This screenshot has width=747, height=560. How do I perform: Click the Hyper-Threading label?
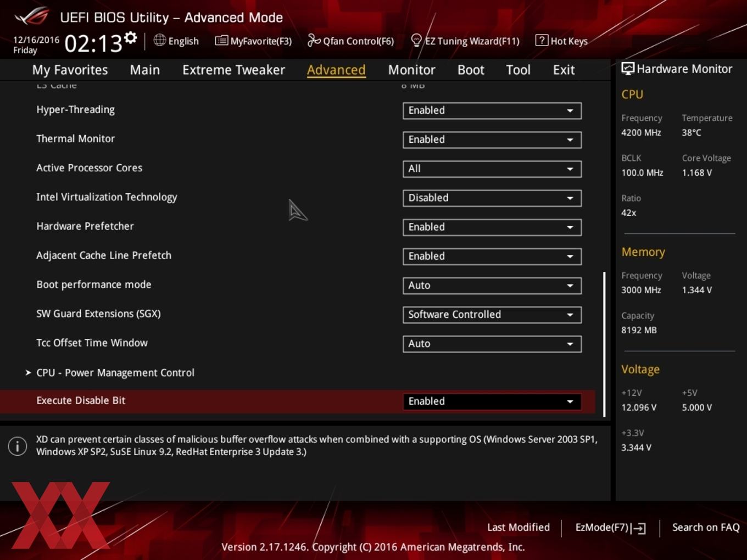(x=76, y=110)
